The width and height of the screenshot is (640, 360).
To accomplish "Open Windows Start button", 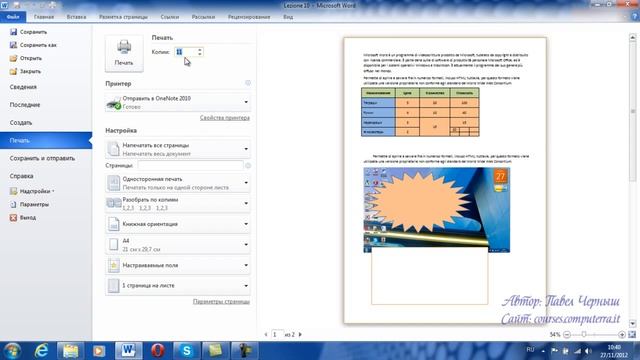I will 13,351.
